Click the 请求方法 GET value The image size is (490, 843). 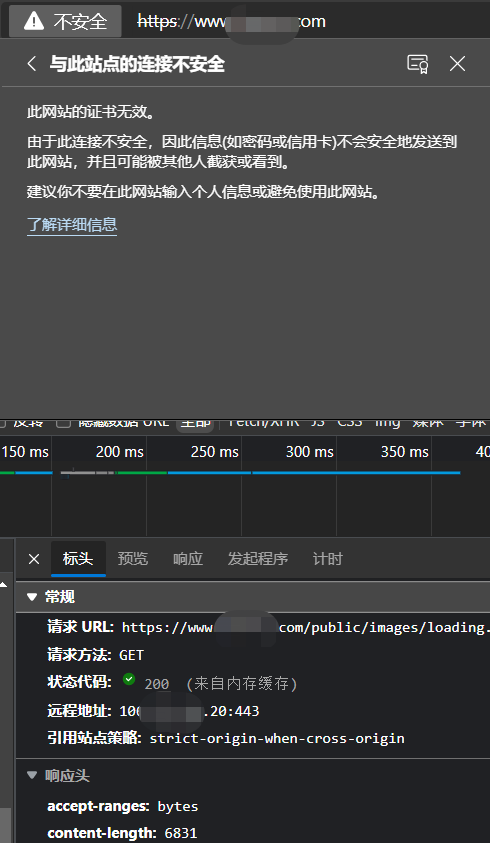131,655
